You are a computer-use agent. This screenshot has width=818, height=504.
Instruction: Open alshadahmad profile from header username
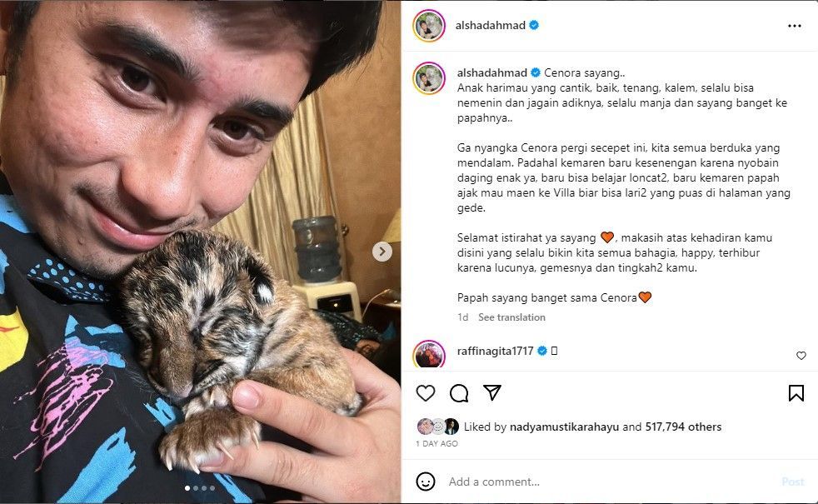[490, 26]
